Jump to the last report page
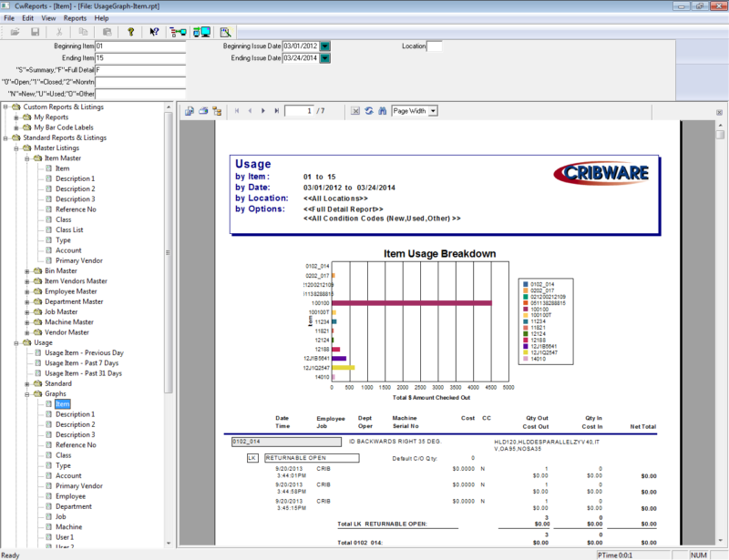The image size is (729, 560). coord(276,111)
